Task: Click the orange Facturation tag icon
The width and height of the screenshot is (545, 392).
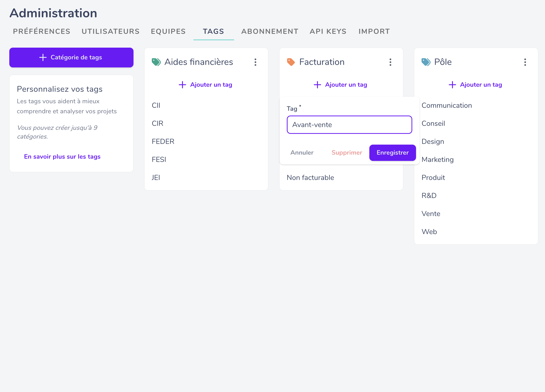Action: 291,62
